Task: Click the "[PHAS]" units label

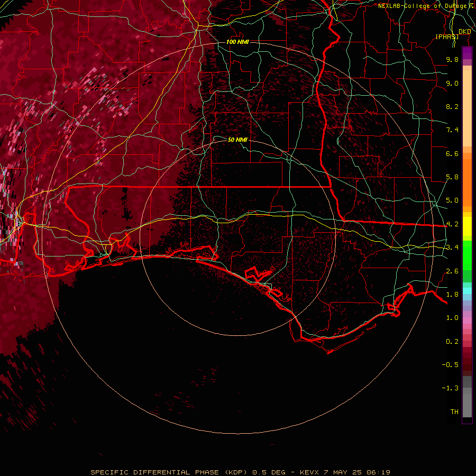Action: click(447, 36)
